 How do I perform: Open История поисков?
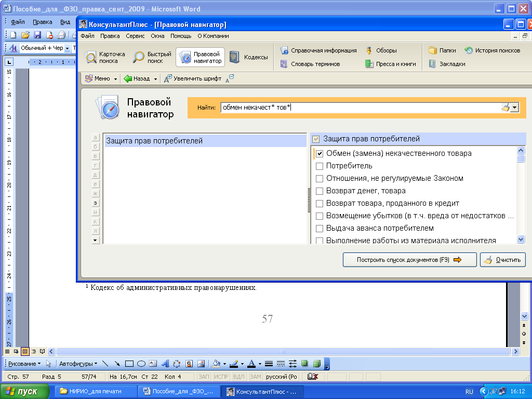pyautogui.click(x=493, y=50)
